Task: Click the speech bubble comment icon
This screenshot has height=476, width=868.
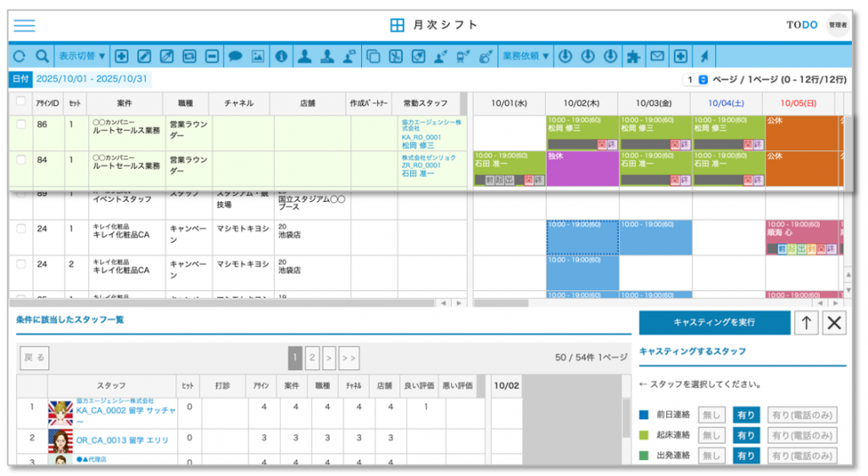Action: pyautogui.click(x=236, y=56)
